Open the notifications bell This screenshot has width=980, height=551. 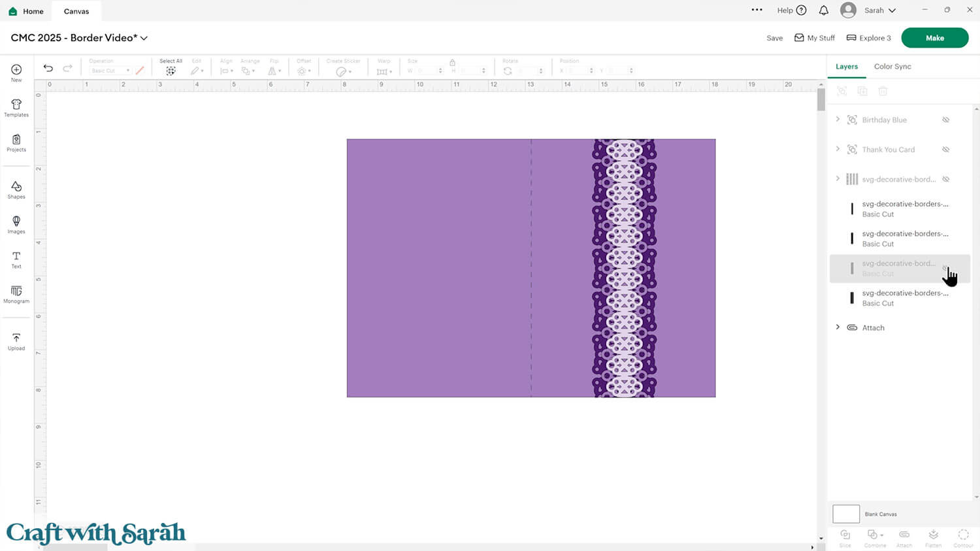click(824, 10)
